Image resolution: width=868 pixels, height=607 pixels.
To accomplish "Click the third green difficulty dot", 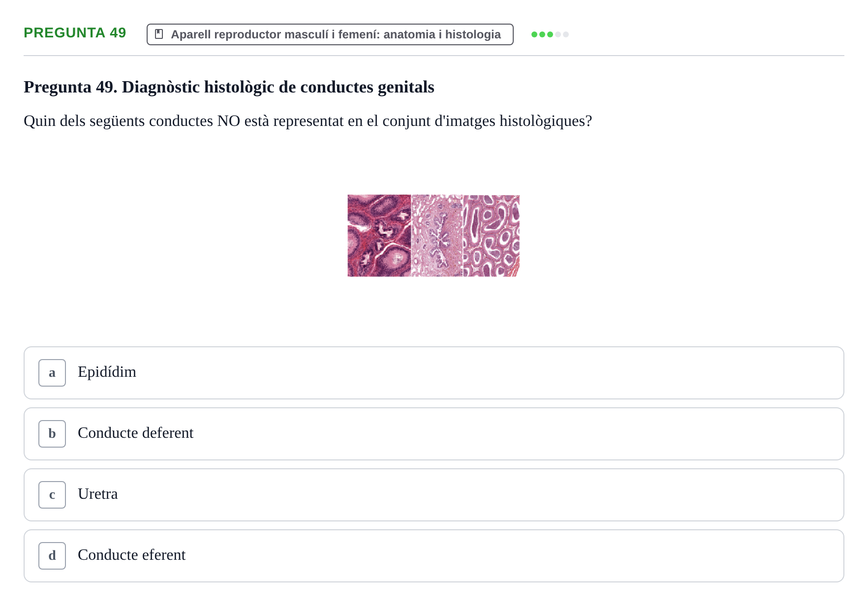I will [x=550, y=34].
